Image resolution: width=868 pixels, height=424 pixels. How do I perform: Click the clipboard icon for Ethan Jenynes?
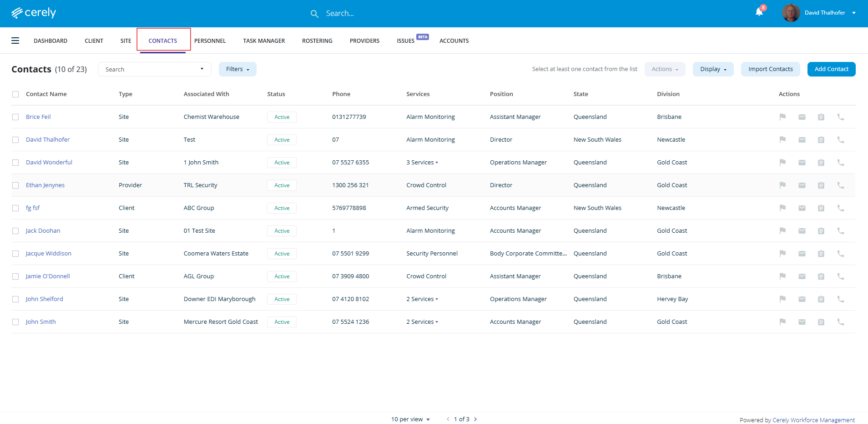click(821, 185)
